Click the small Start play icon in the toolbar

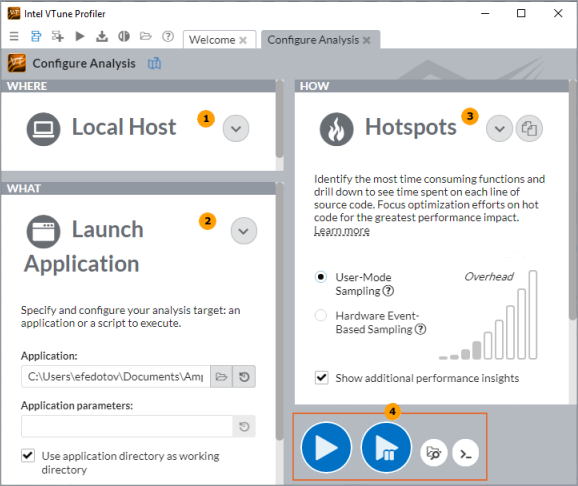coord(80,36)
